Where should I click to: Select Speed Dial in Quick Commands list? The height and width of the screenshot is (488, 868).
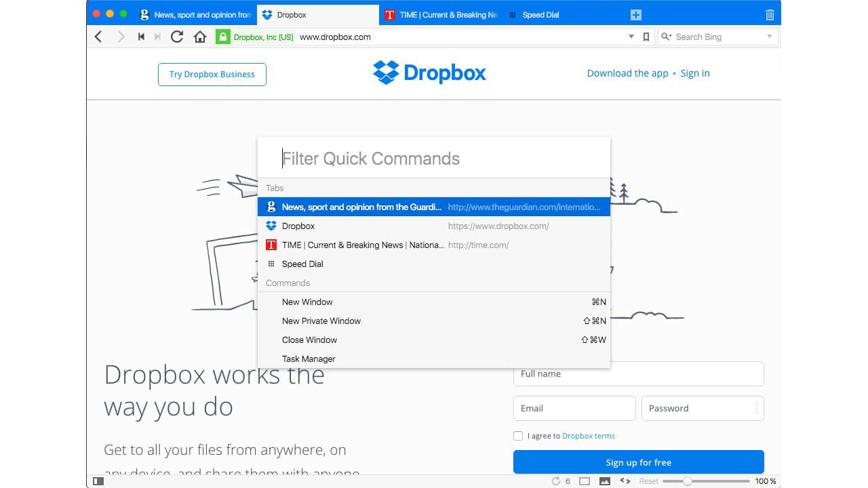(434, 264)
